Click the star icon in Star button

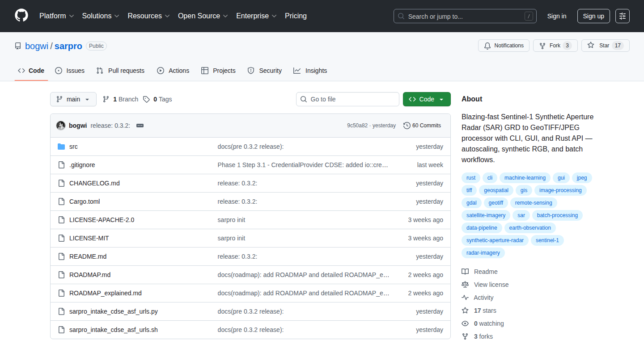click(x=591, y=46)
